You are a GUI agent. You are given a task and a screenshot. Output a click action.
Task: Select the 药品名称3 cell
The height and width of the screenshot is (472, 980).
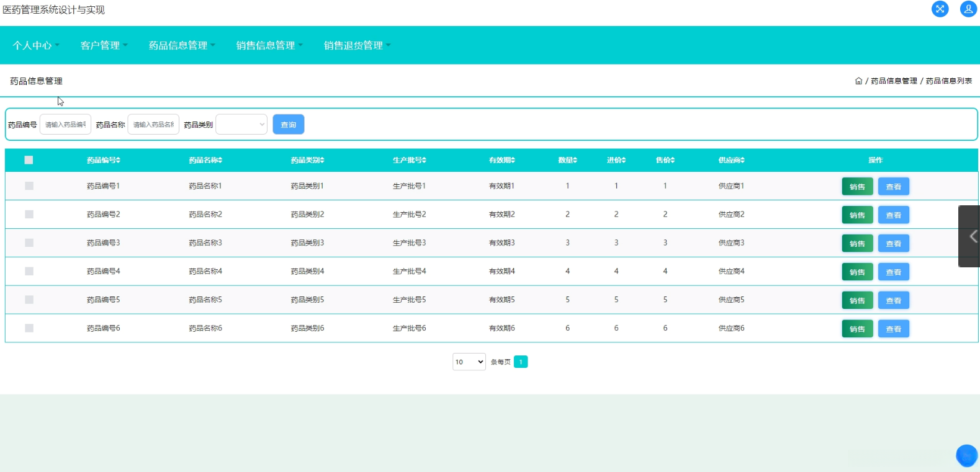[x=205, y=243]
